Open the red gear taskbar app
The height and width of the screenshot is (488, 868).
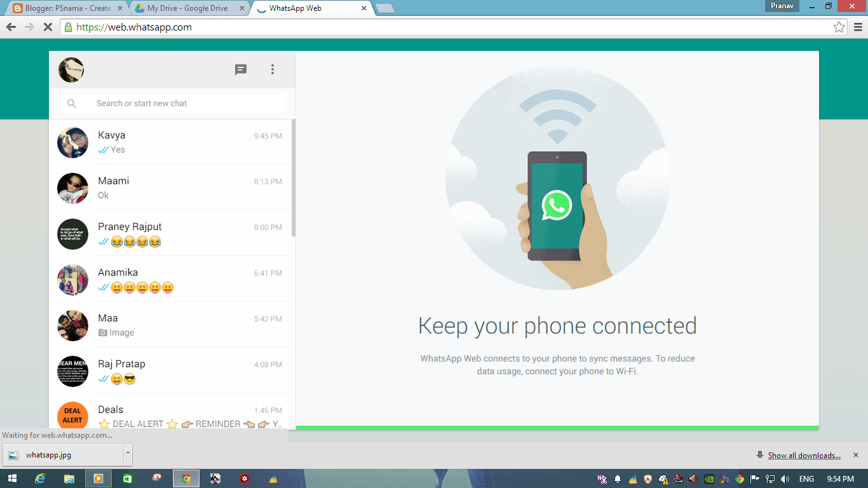tap(245, 478)
